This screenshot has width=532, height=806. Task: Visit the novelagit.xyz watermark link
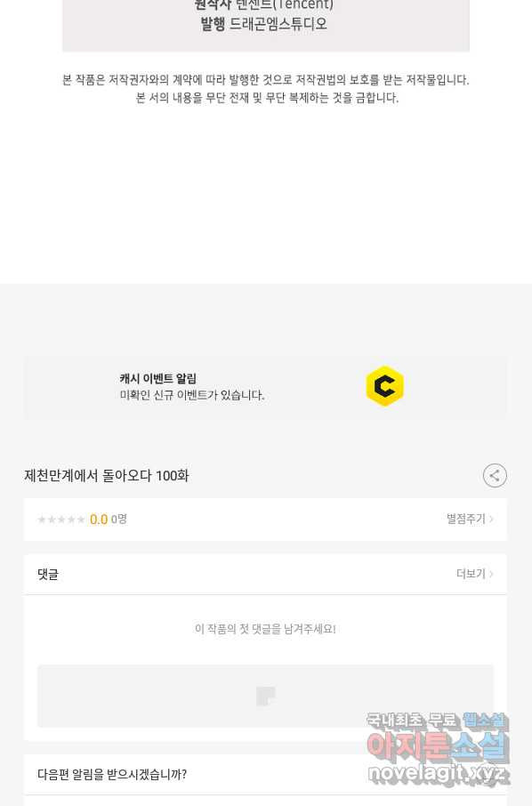click(438, 773)
